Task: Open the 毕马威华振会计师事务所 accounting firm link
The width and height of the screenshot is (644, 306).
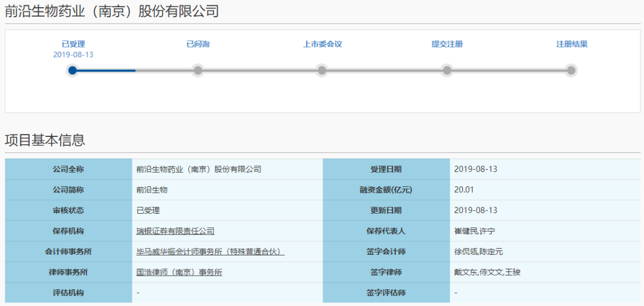Action: [210, 252]
